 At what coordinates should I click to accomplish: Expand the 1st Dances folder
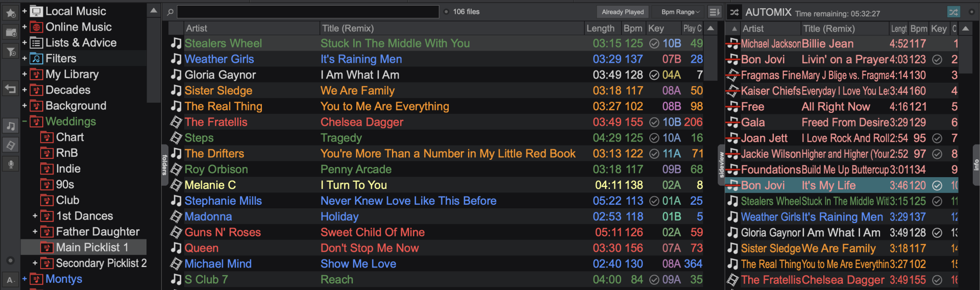click(35, 216)
